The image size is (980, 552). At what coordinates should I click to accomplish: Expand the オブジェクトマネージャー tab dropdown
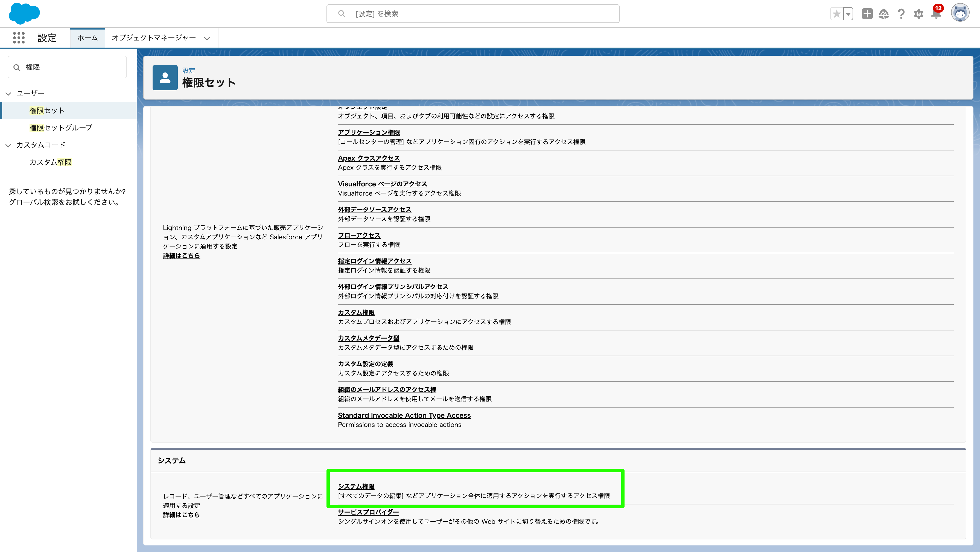207,38
